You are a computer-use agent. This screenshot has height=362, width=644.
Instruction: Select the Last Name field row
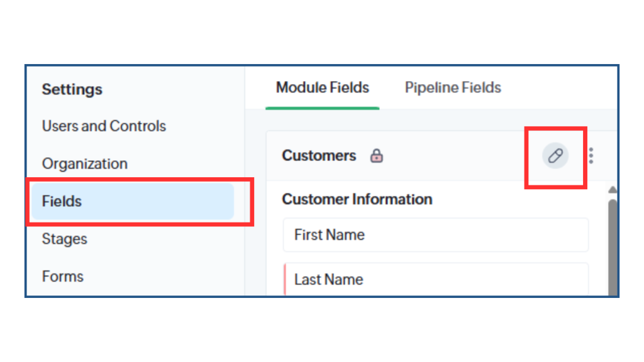tap(436, 280)
